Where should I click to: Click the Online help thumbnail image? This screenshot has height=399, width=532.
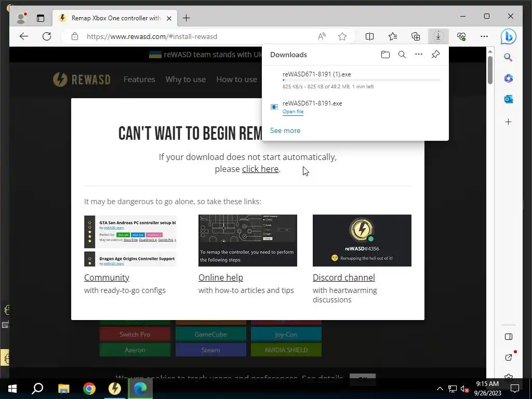tap(248, 241)
